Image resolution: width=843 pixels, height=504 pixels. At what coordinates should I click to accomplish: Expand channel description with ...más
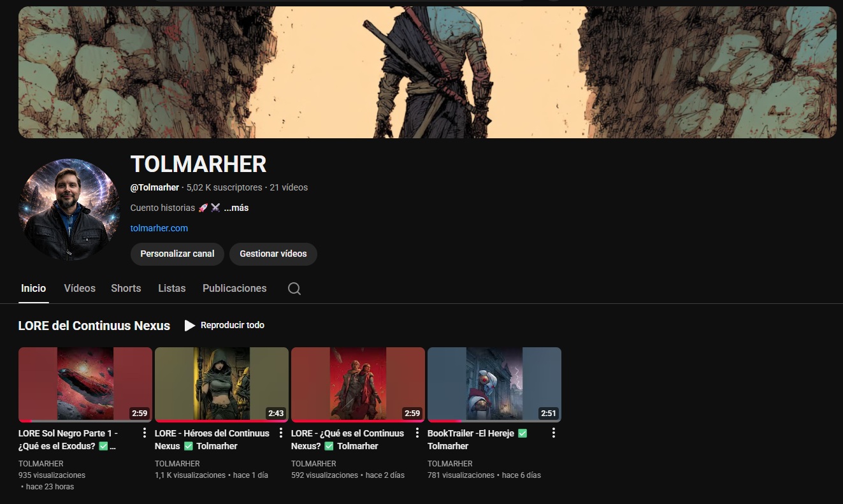pyautogui.click(x=236, y=208)
